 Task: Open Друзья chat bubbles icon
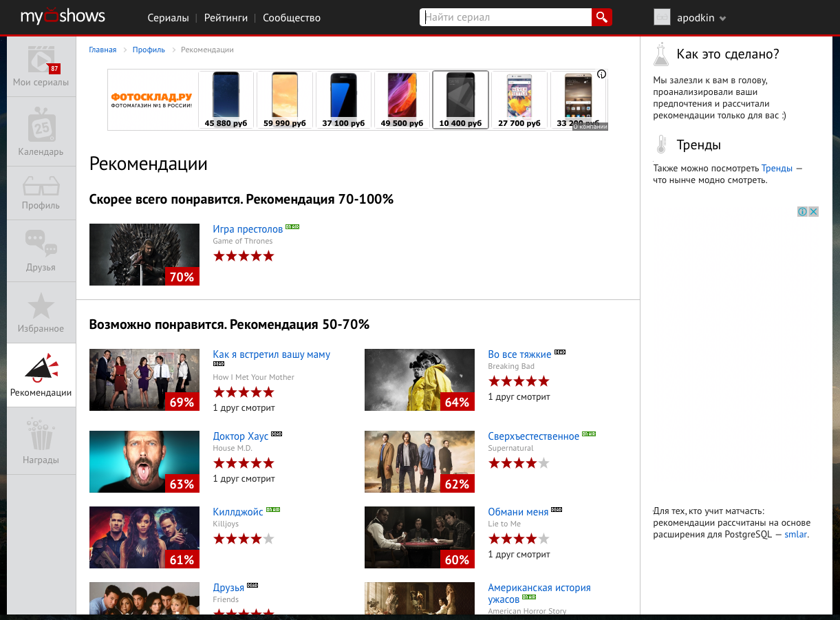coord(41,244)
